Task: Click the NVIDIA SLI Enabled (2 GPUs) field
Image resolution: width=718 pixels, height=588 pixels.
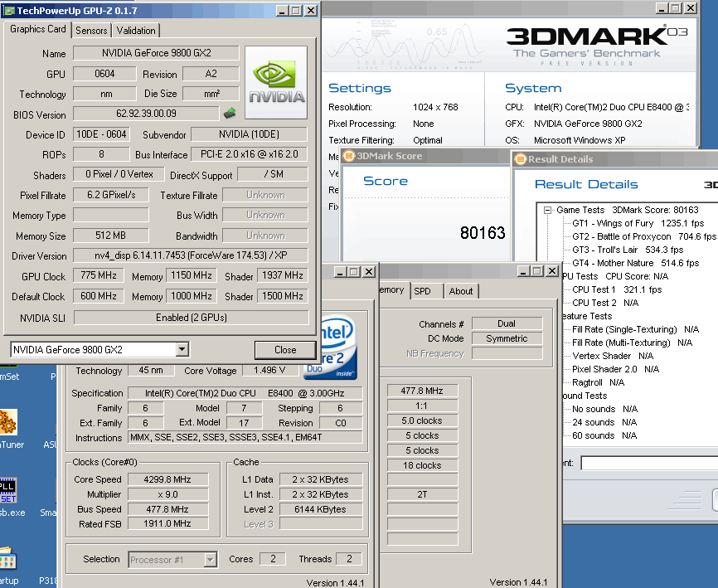Action: tap(191, 318)
